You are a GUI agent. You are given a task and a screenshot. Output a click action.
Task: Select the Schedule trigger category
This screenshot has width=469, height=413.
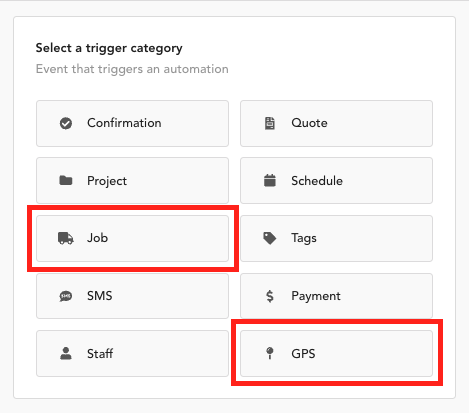click(x=336, y=180)
